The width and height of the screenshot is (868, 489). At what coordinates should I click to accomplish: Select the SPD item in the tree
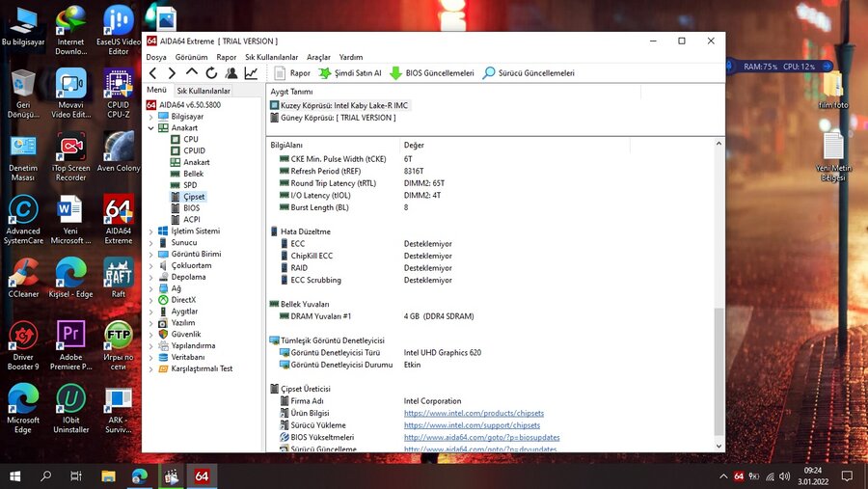coord(190,185)
